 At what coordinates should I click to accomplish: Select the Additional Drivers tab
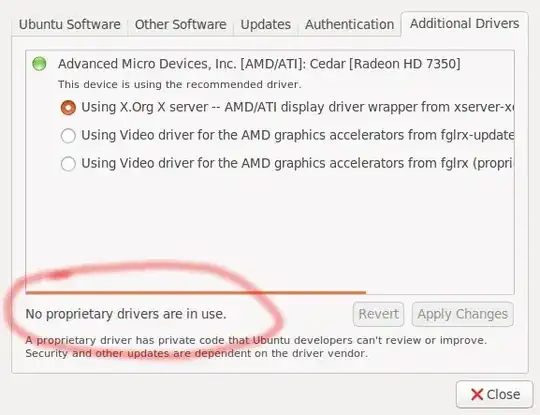[x=464, y=24]
